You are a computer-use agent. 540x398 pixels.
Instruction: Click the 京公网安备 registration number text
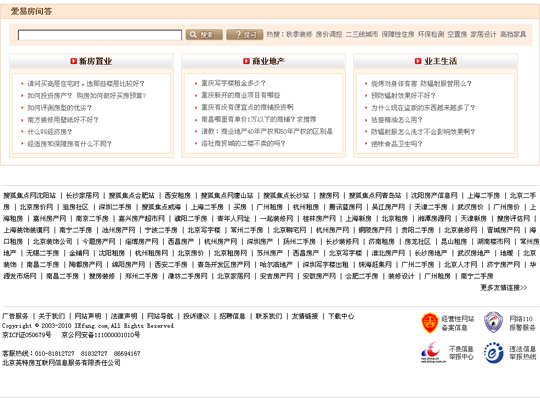click(x=101, y=335)
